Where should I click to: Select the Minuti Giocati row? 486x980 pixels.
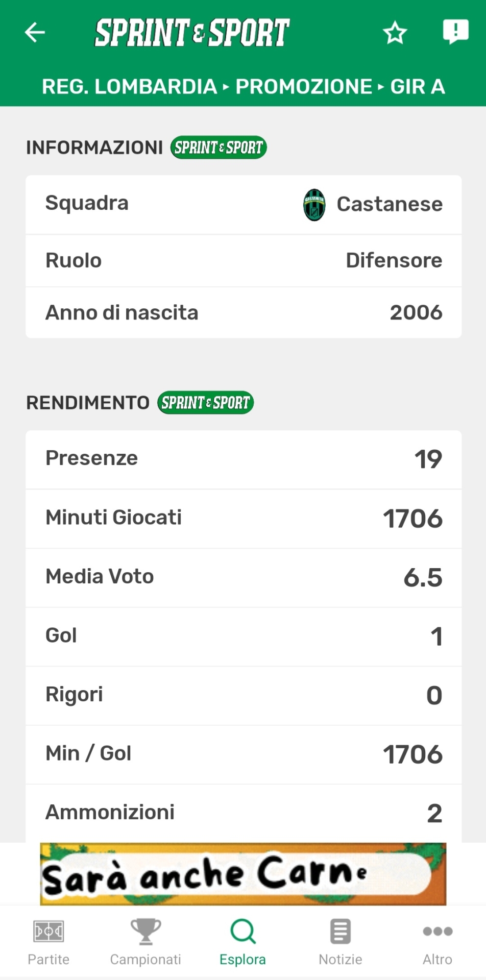(x=244, y=519)
